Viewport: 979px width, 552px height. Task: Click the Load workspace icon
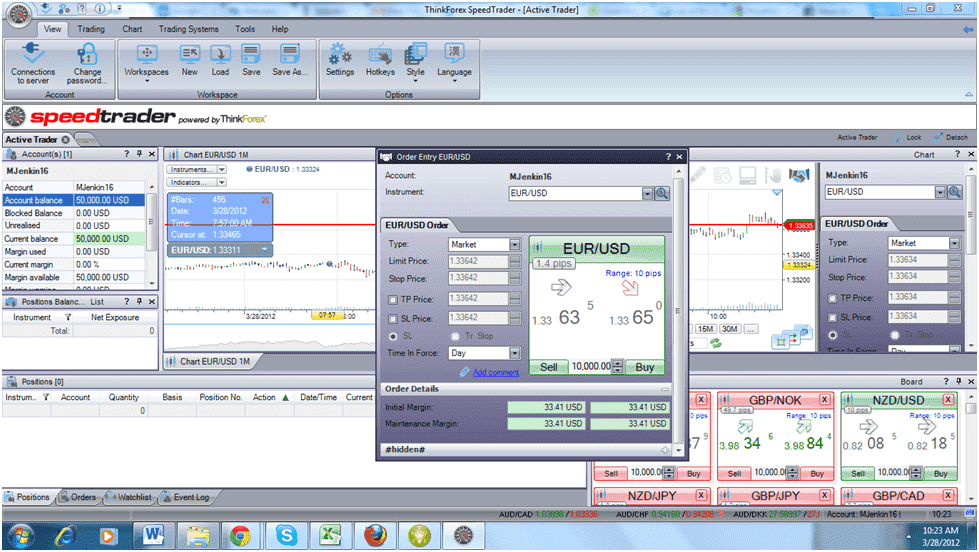coord(220,55)
